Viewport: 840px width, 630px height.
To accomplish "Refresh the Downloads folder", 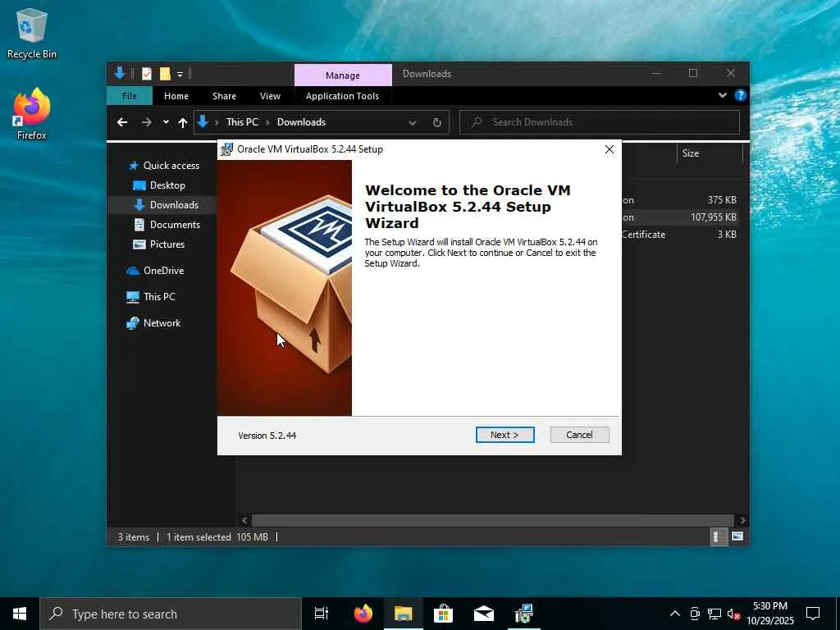I will point(437,123).
